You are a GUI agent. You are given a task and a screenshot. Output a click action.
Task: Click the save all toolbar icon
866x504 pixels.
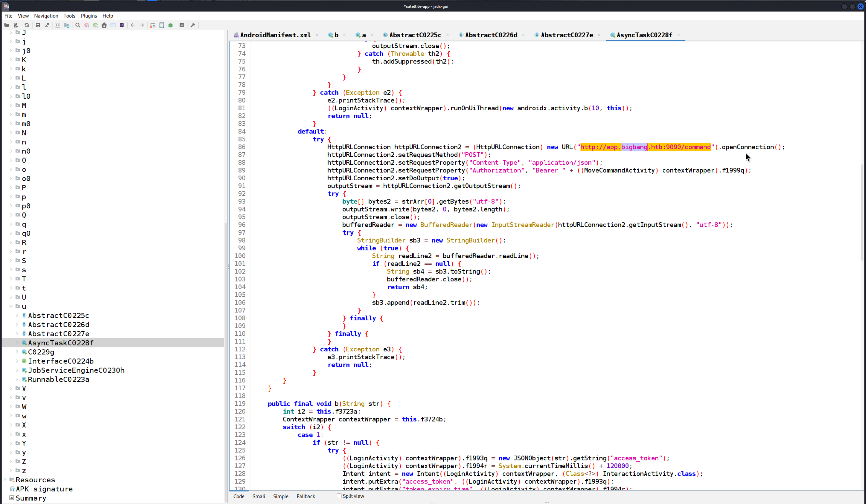[38, 25]
